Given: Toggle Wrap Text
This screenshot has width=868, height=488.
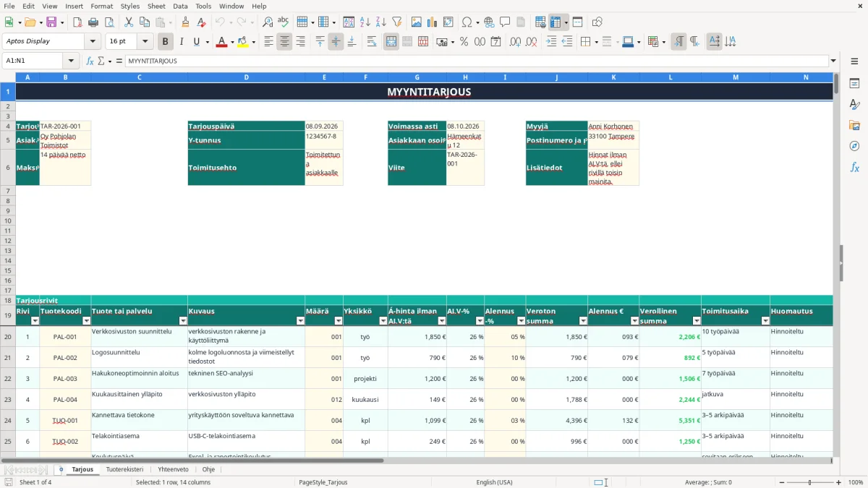Looking at the screenshot, I should [x=372, y=42].
